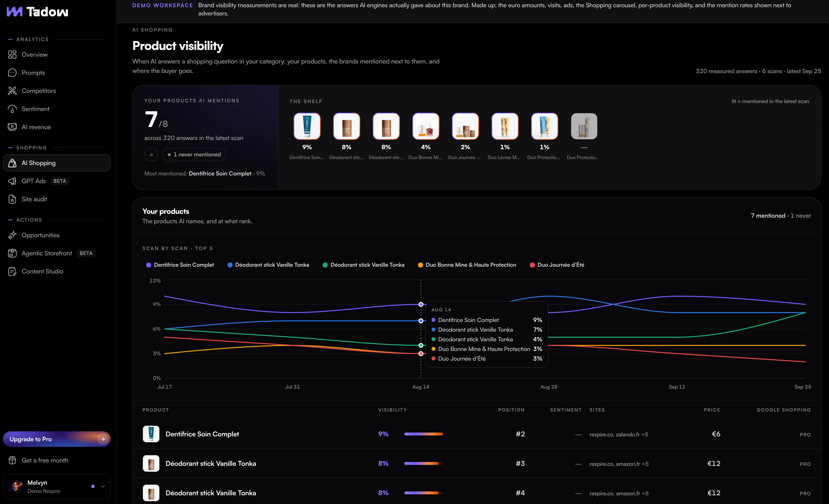Click the gift icon beside Get a free month

pos(12,460)
